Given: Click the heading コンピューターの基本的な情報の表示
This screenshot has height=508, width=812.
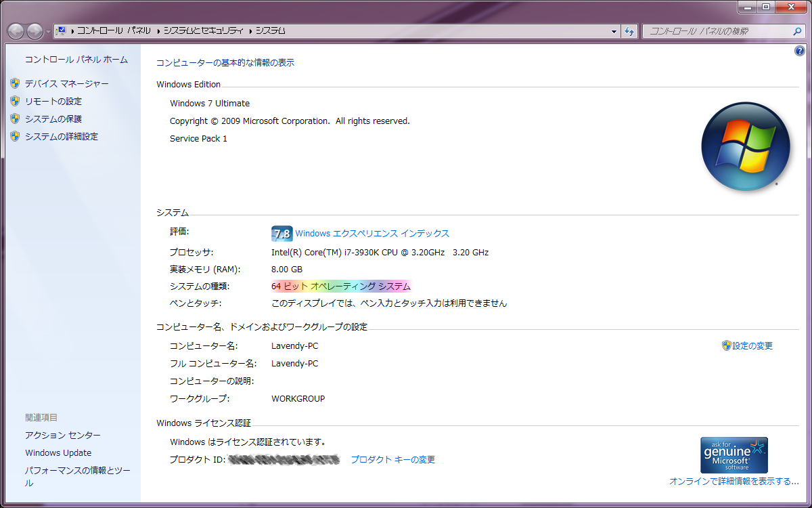Looking at the screenshot, I should pos(225,62).
